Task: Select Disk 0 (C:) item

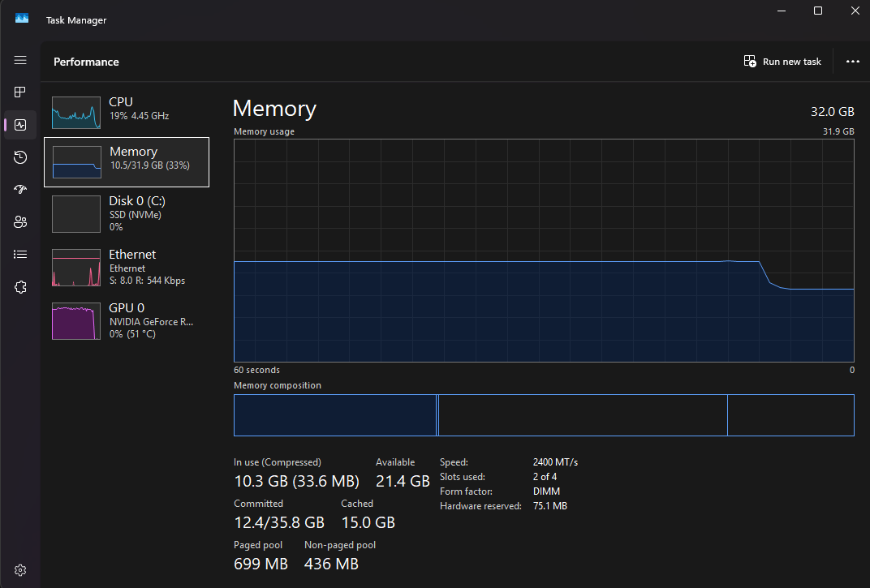Action: (127, 213)
